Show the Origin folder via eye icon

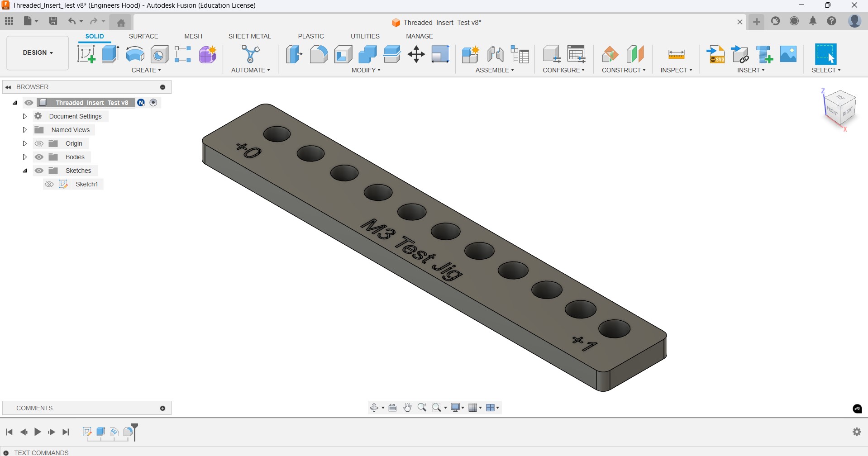[39, 143]
